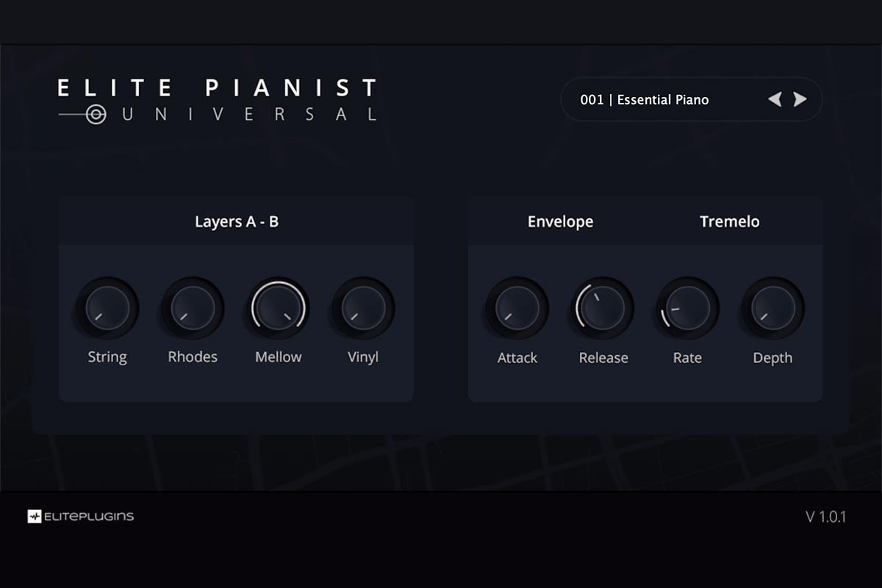Click the tremolo Rate knob
This screenshot has height=588, width=882.
[688, 308]
